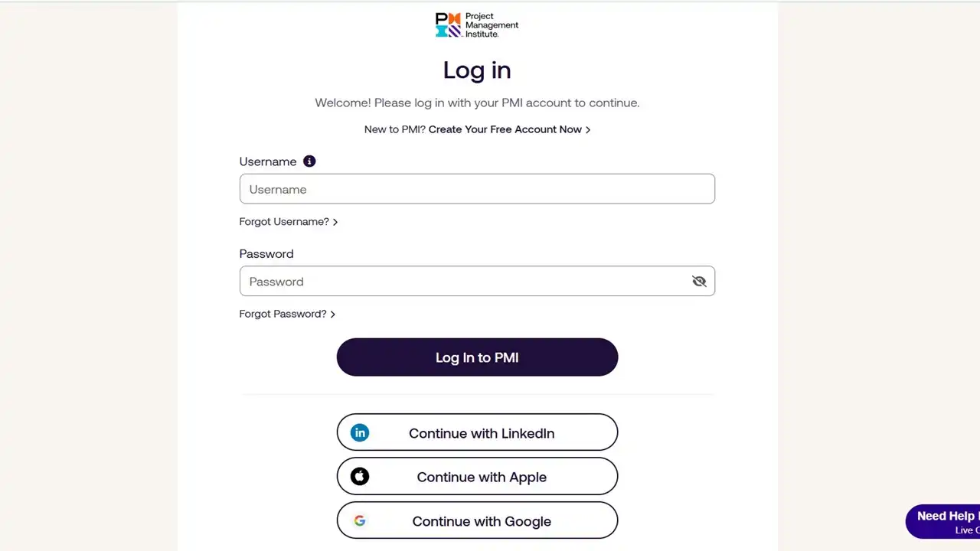Click the PMI logo at the top

click(477, 24)
